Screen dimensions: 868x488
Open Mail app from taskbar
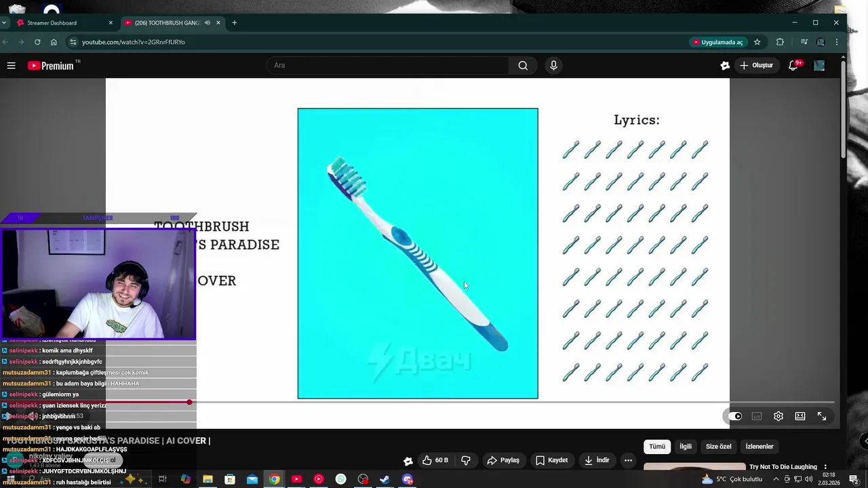pos(252,479)
